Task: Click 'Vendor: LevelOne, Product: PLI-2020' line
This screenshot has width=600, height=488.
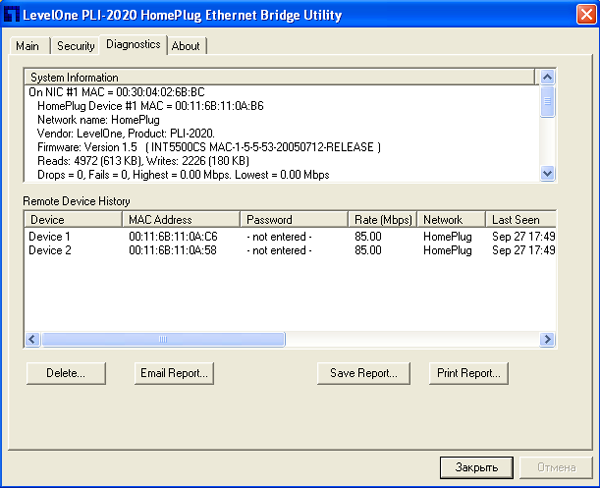Action: pyautogui.click(x=126, y=134)
